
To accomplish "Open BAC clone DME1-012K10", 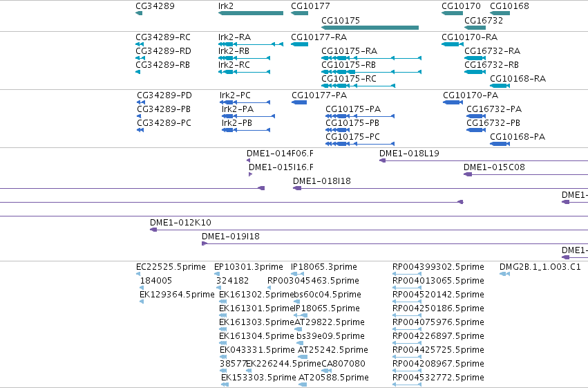I will click(181, 223).
